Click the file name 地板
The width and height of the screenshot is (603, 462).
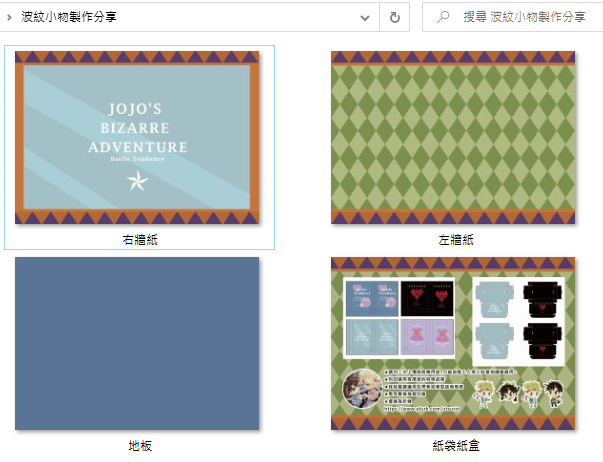point(140,446)
